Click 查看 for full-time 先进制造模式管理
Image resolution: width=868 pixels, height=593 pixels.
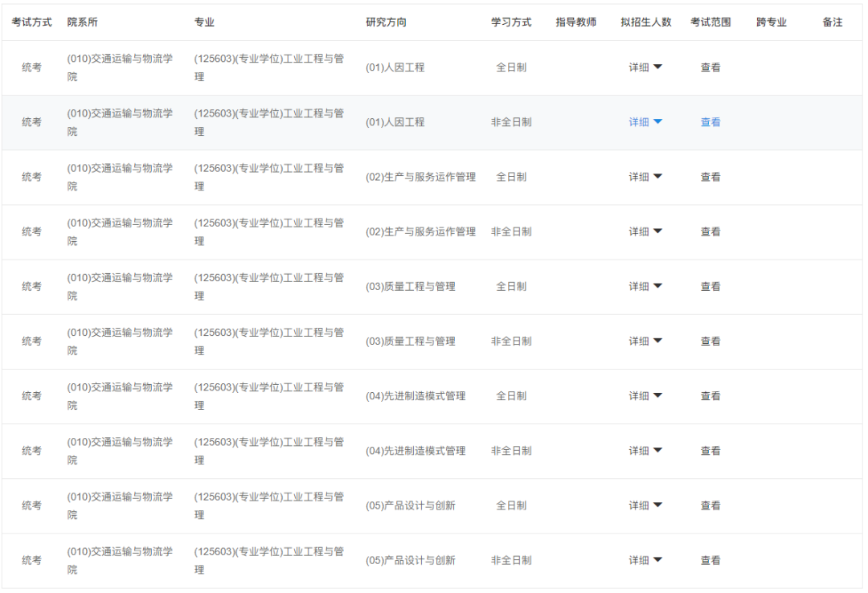pyautogui.click(x=710, y=396)
